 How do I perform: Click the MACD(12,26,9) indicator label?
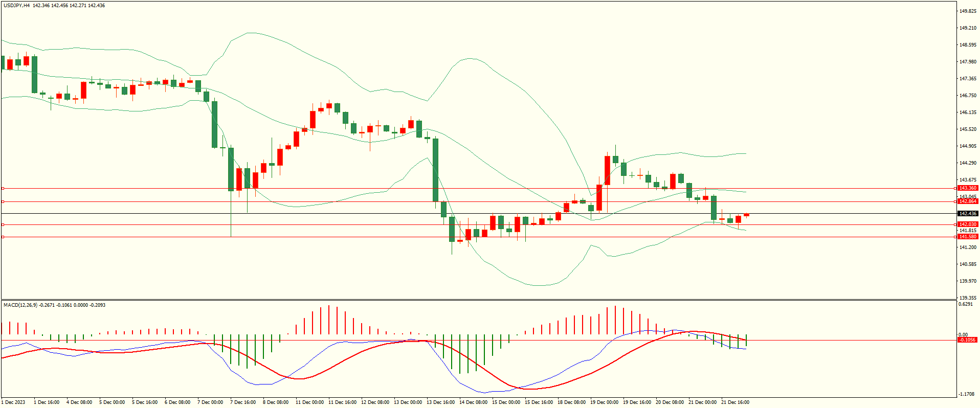pos(20,305)
